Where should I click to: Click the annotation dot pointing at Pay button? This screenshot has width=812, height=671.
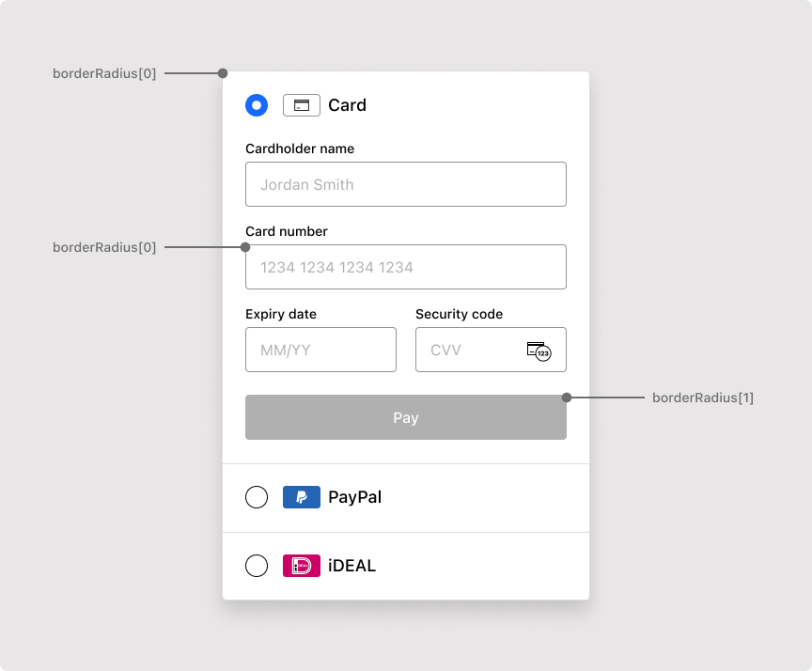[x=567, y=398]
